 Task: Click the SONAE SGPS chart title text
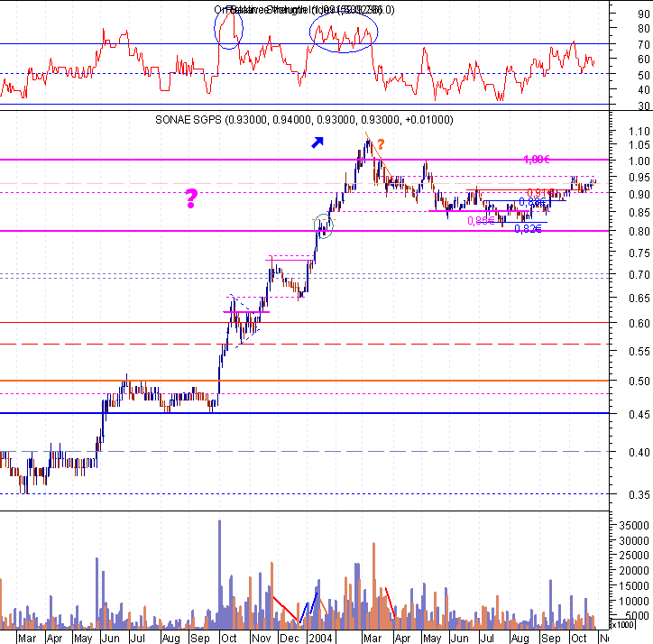tap(304, 120)
